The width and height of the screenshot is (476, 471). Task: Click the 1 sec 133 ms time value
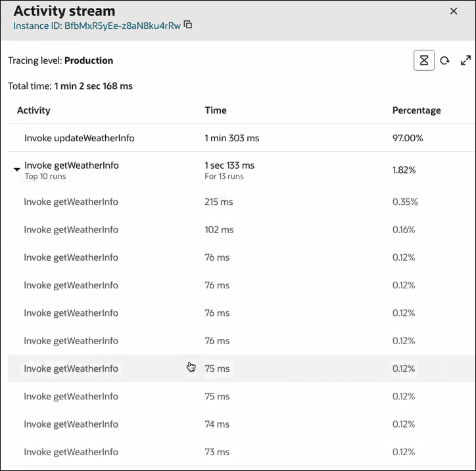click(x=229, y=166)
